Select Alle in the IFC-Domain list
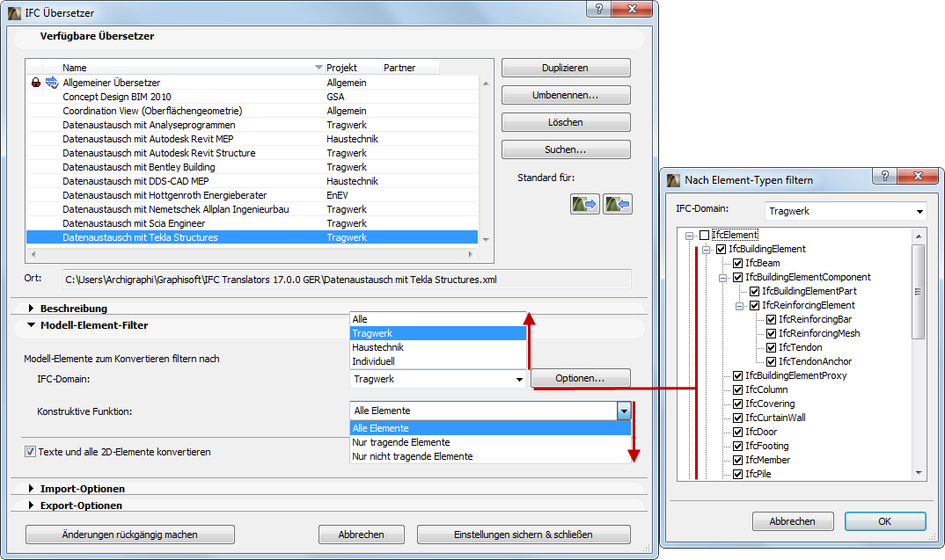The width and height of the screenshot is (945, 560). tap(438, 319)
